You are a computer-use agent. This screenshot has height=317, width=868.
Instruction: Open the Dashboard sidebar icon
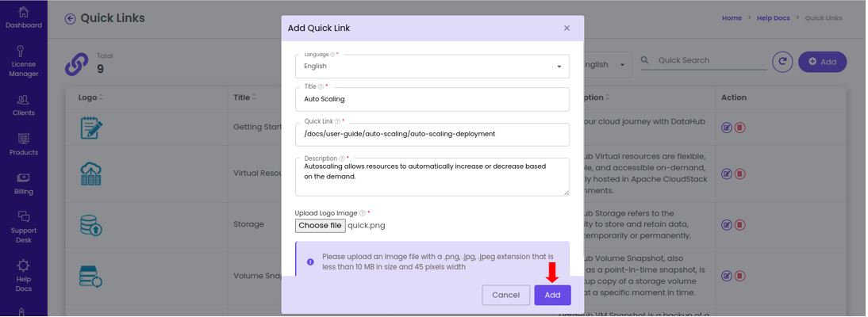point(24,17)
